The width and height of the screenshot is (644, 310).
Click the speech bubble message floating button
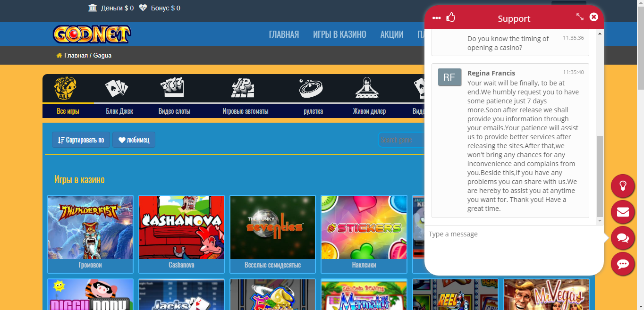(623, 264)
